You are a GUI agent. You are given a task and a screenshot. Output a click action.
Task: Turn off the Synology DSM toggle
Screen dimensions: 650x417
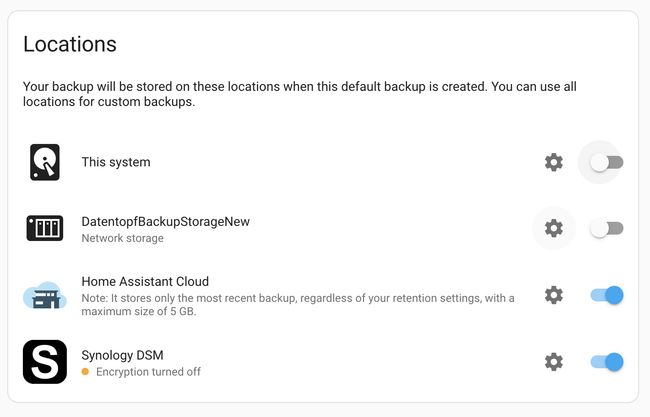(x=607, y=362)
